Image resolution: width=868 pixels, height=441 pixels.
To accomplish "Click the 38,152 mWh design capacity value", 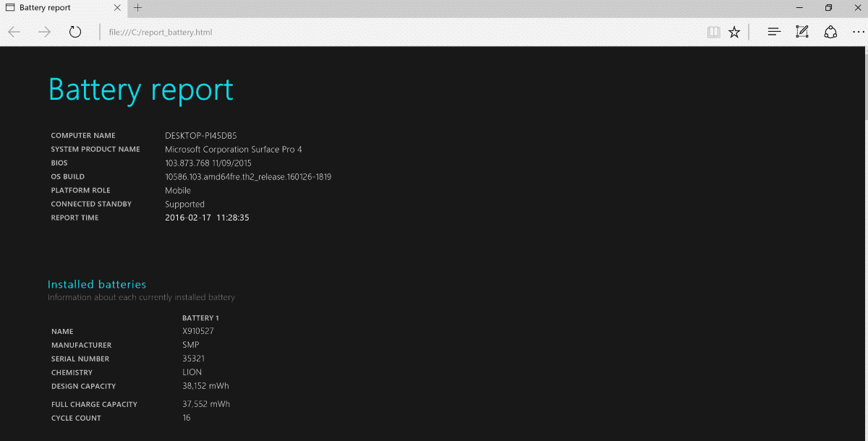I will (x=205, y=386).
